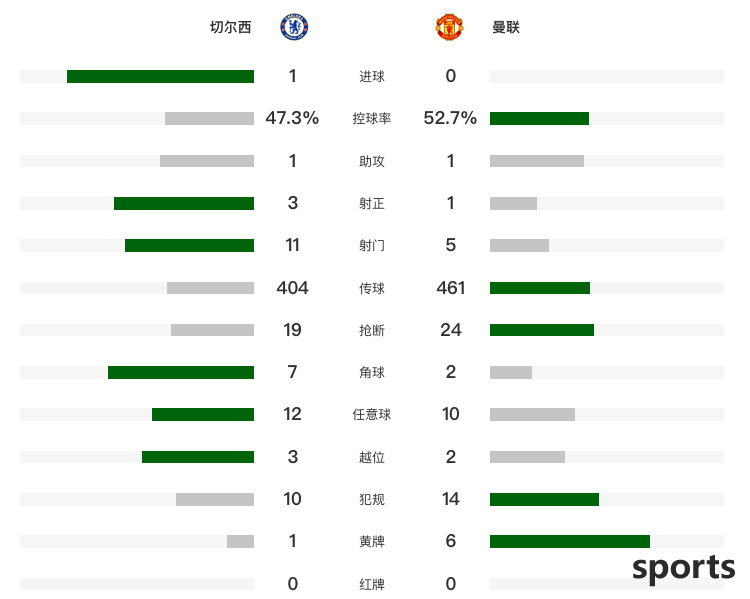Open the 曼联 team name link
This screenshot has width=750, height=599.
point(506,27)
